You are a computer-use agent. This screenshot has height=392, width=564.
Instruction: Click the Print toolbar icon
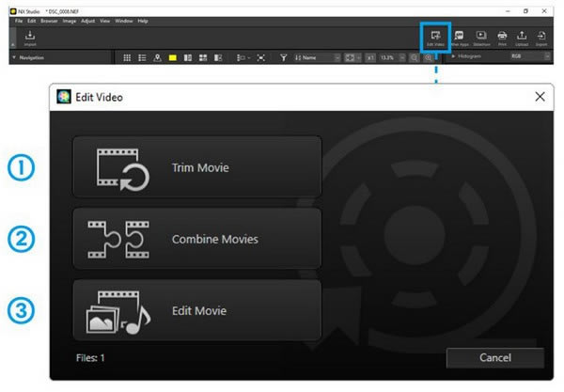502,37
